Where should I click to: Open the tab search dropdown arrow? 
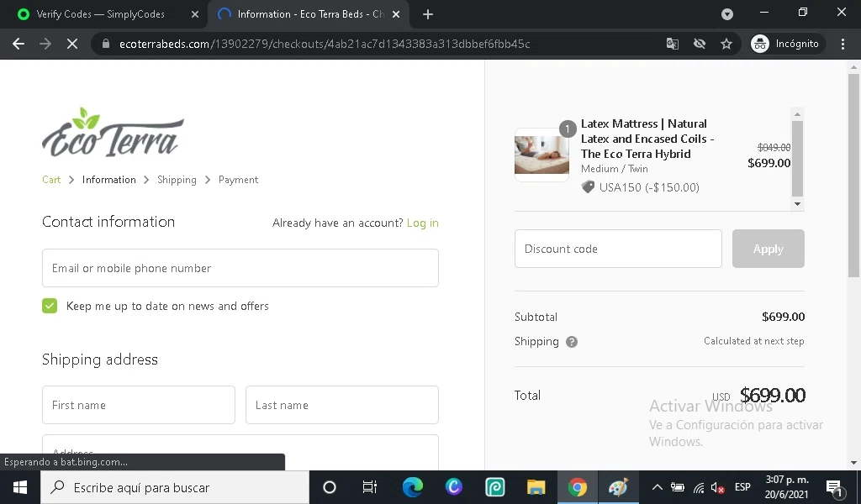tap(727, 14)
